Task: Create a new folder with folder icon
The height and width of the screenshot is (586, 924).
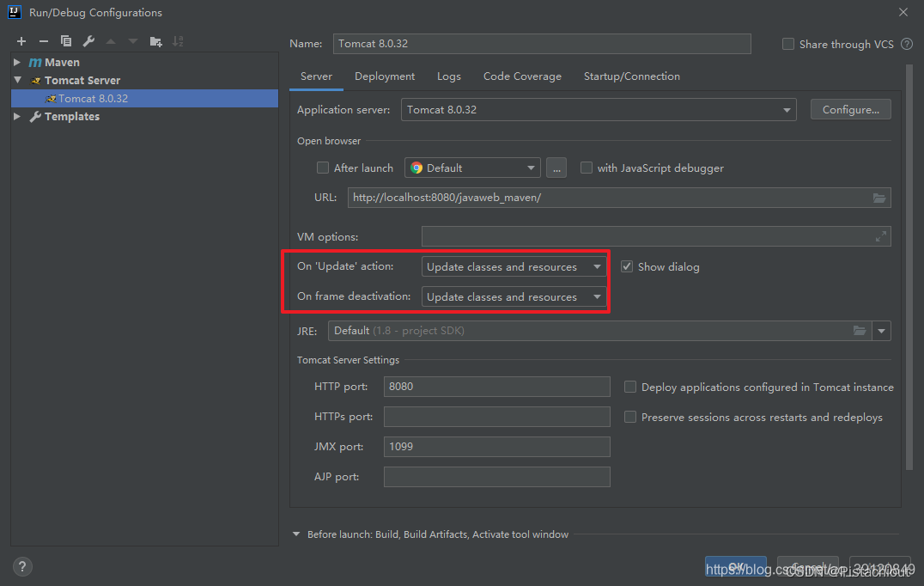Action: (155, 41)
